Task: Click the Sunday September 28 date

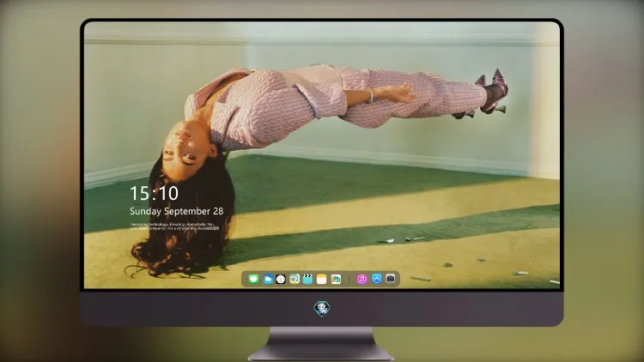Action: click(x=177, y=211)
